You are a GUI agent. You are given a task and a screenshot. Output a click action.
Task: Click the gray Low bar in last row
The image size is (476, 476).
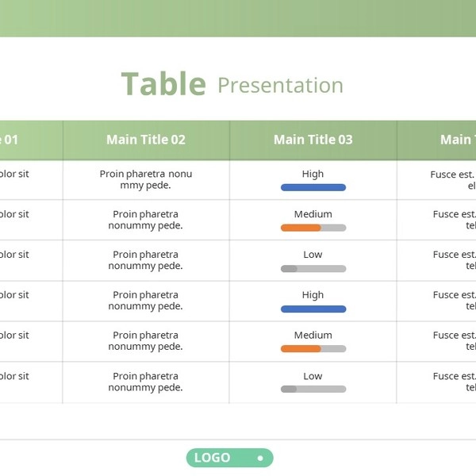[x=313, y=389]
